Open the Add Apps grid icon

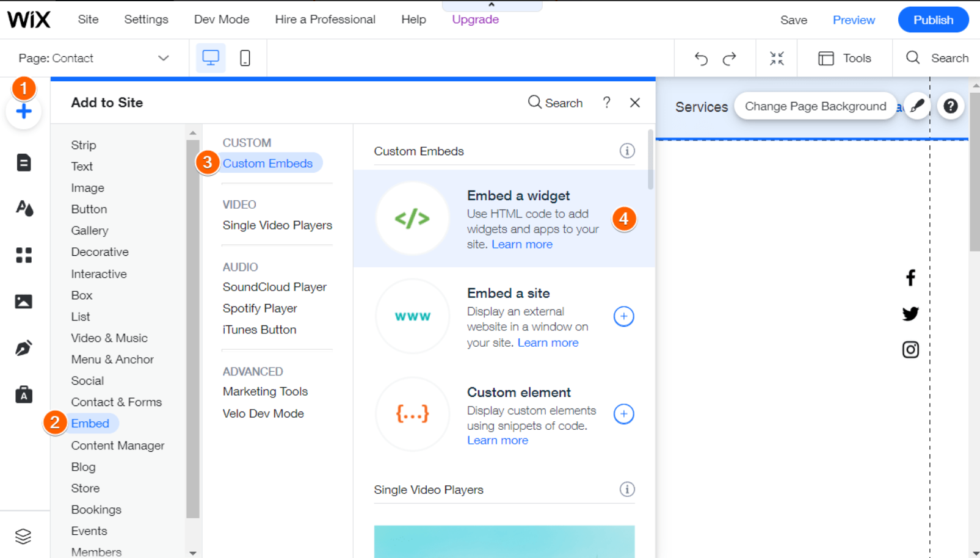pyautogui.click(x=24, y=255)
